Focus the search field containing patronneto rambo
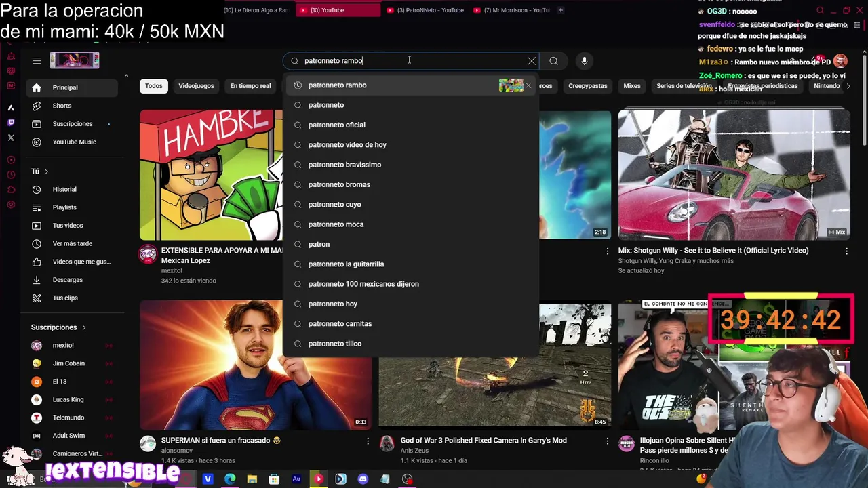The image size is (868, 488). (411, 61)
